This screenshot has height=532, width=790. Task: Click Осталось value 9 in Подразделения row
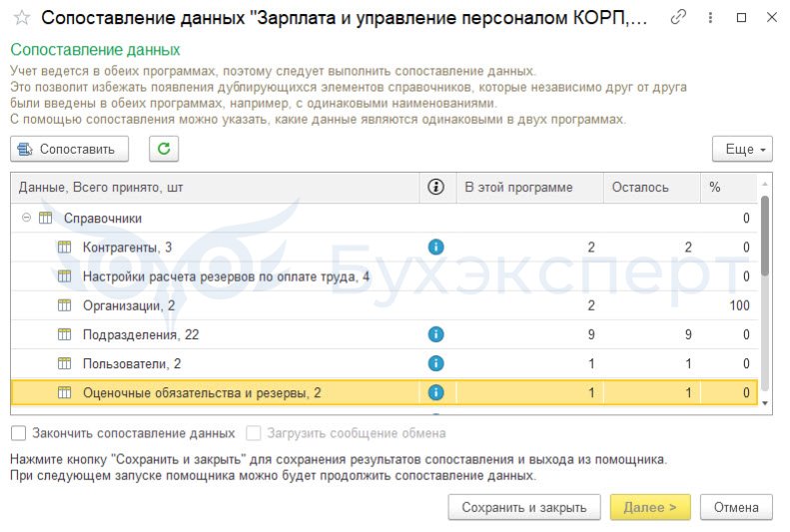688,334
